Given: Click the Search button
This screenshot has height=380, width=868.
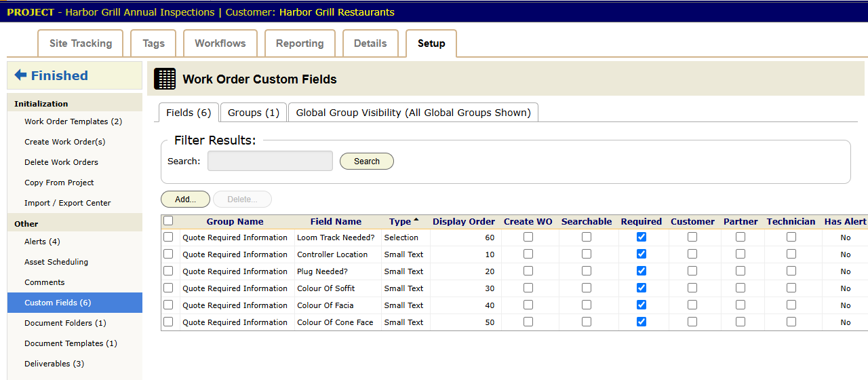Looking at the screenshot, I should point(367,161).
